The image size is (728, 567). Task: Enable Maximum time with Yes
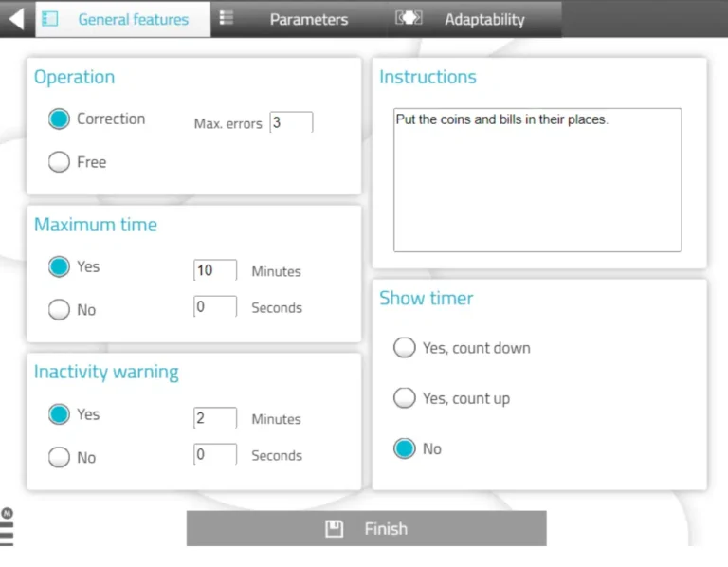(59, 266)
